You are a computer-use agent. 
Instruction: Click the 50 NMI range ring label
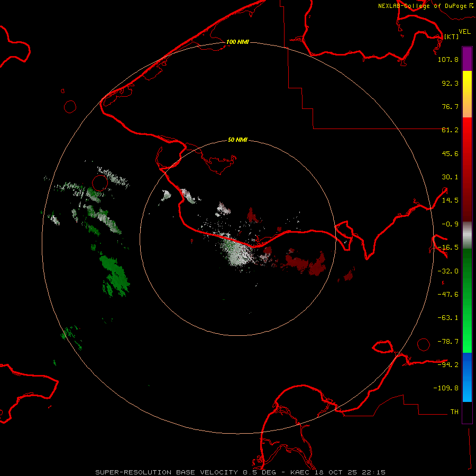click(237, 140)
